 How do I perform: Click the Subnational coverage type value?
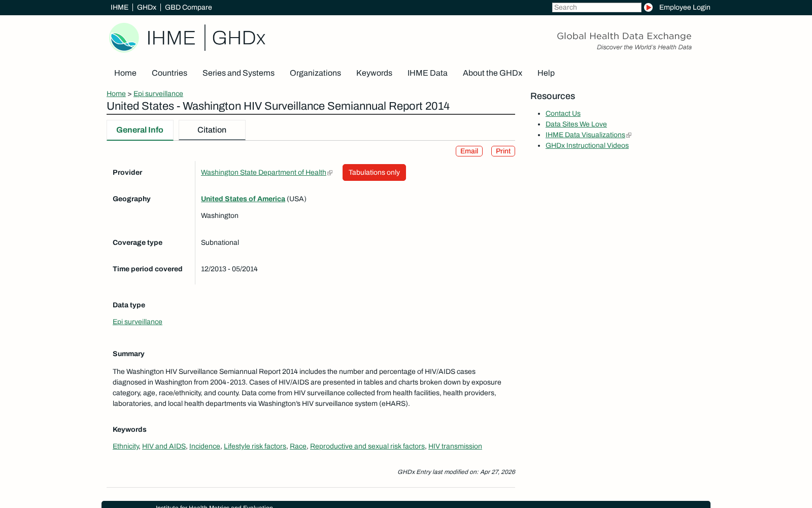[220, 243]
